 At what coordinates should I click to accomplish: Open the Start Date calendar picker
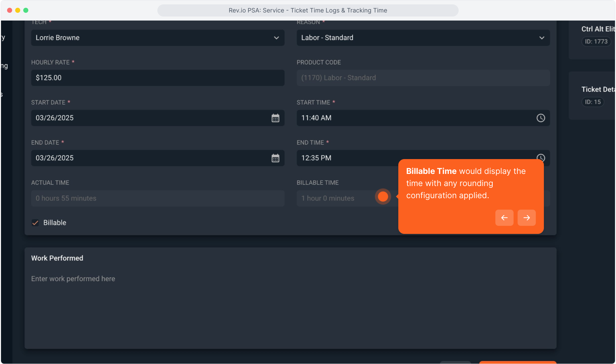[x=275, y=118]
